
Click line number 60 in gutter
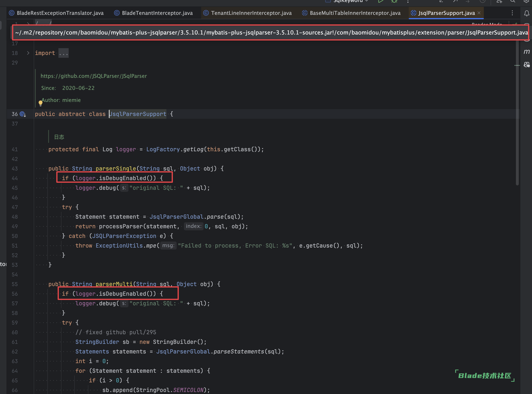click(x=15, y=332)
